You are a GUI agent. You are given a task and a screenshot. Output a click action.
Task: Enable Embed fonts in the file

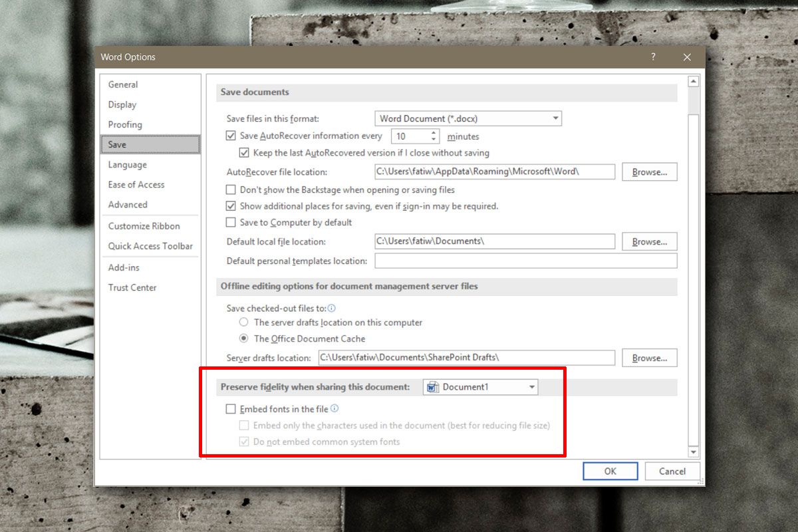[231, 409]
